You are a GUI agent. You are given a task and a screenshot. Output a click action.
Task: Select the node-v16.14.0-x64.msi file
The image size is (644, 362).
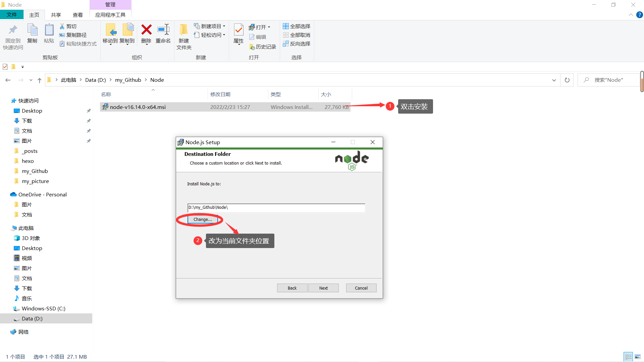pyautogui.click(x=225, y=107)
